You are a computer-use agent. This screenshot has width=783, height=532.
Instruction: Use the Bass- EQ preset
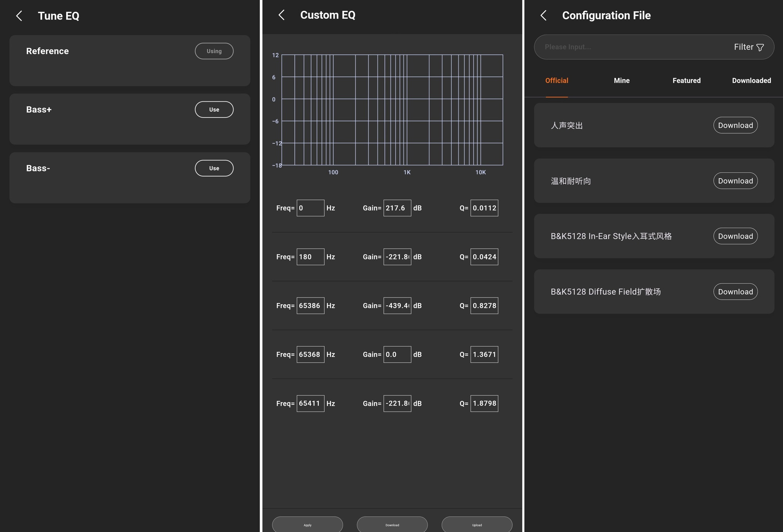[x=214, y=168]
